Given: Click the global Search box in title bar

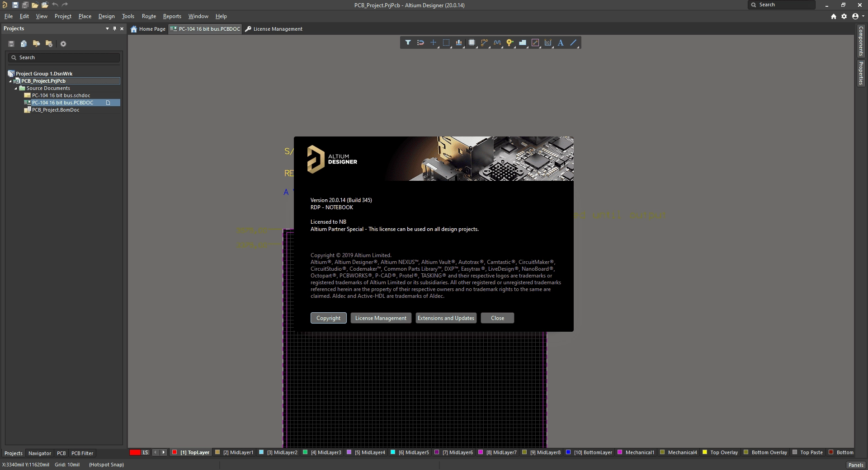Looking at the screenshot, I should tap(782, 5).
